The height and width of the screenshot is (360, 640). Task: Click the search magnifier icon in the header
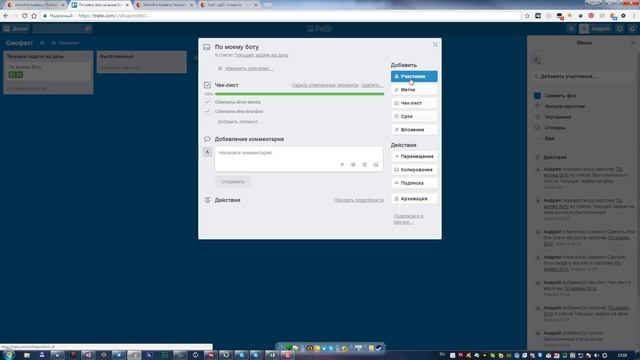[88, 29]
